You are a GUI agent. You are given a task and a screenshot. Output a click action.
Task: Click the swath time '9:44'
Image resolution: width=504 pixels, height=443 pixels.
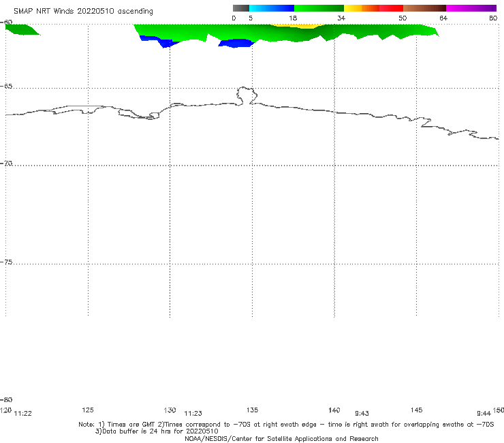(484, 414)
